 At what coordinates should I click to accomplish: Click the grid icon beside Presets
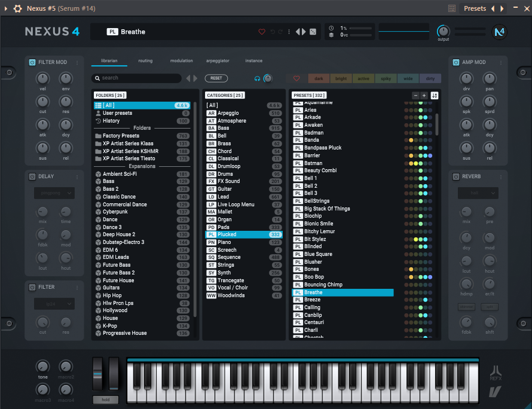(451, 8)
